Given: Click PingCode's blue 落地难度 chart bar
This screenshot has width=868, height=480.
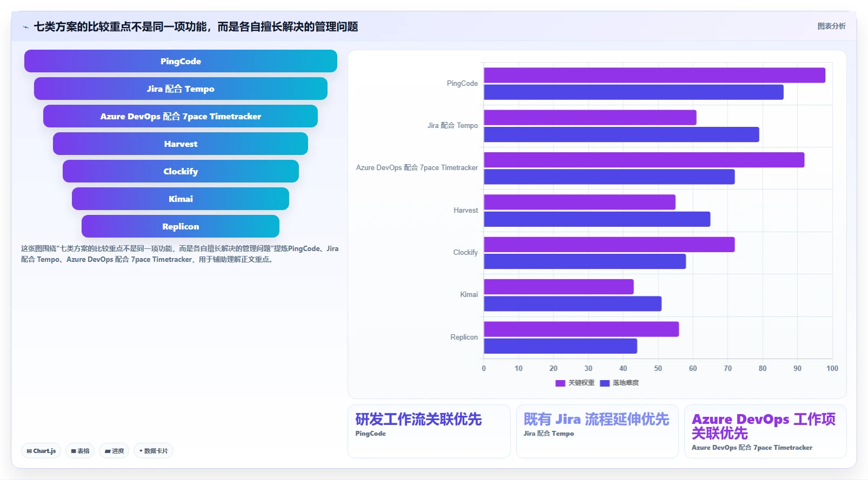Looking at the screenshot, I should pyautogui.click(x=633, y=92).
